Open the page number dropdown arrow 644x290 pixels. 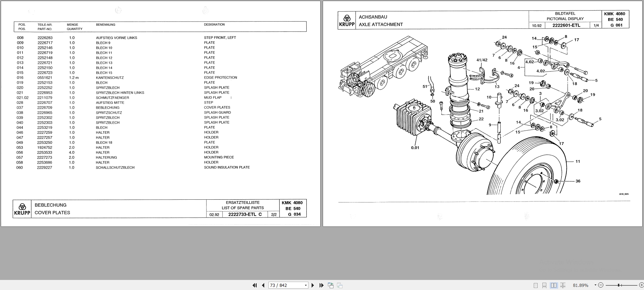(306, 285)
